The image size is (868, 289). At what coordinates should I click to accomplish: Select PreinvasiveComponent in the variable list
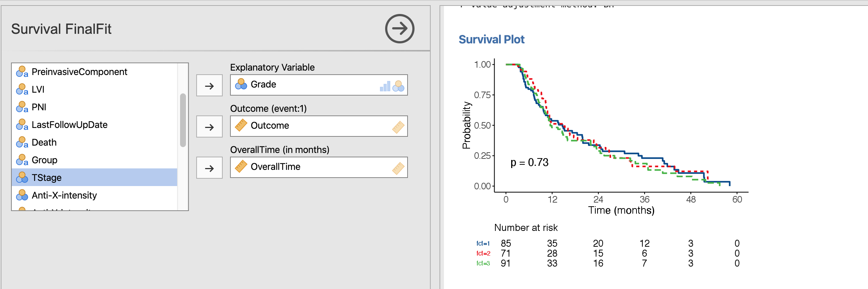tap(79, 72)
